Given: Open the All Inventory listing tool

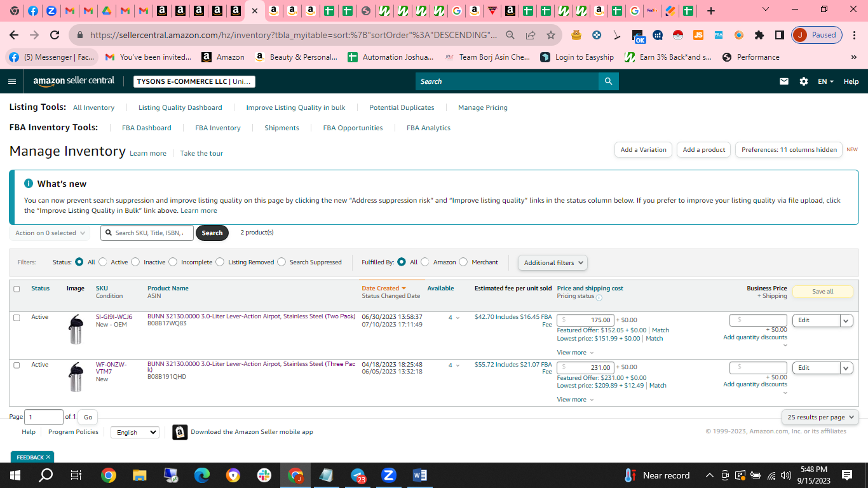Looking at the screenshot, I should coord(93,107).
